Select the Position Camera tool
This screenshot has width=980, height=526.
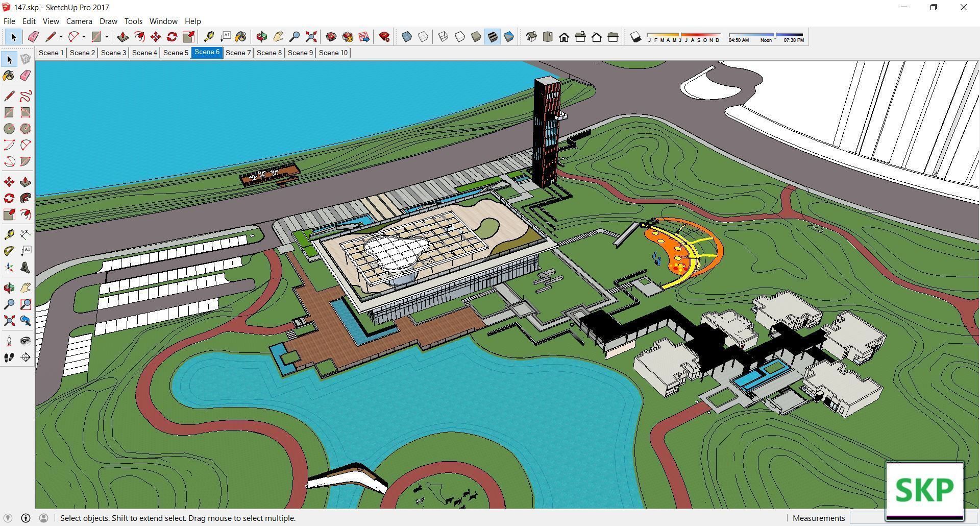(x=9, y=341)
